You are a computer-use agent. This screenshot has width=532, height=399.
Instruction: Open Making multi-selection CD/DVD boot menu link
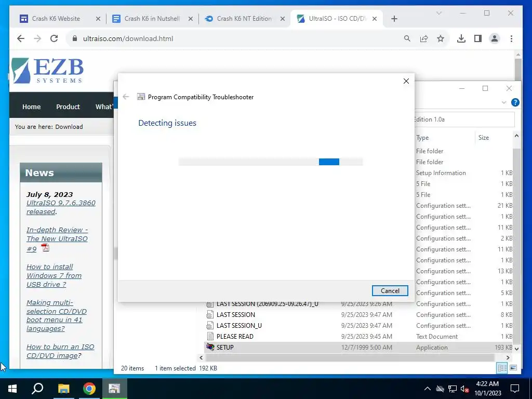point(57,315)
